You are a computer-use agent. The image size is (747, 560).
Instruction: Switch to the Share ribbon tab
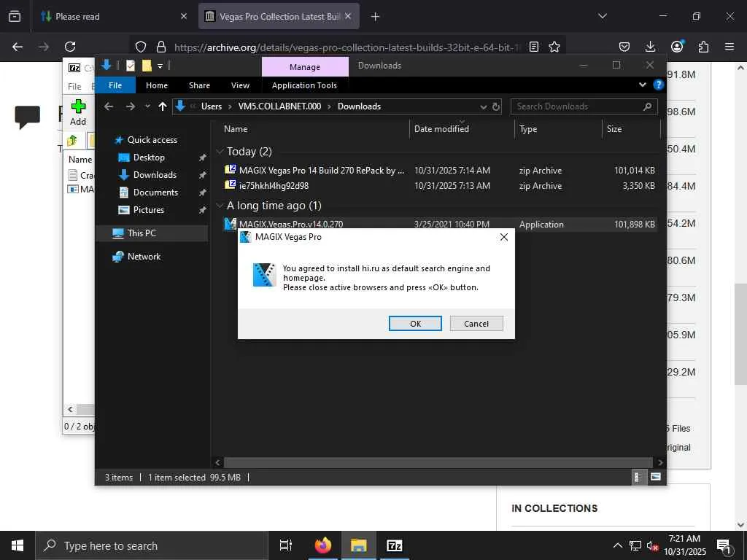(x=199, y=85)
